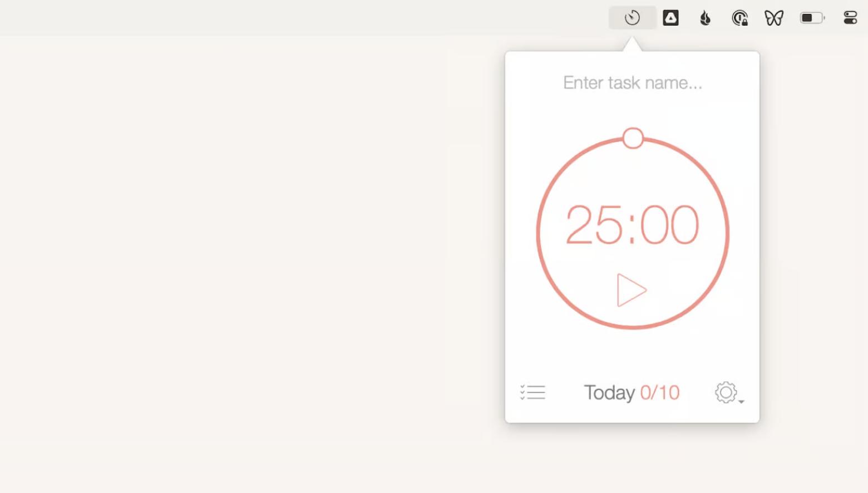Click the 0/10 daily goal counter

click(x=660, y=392)
